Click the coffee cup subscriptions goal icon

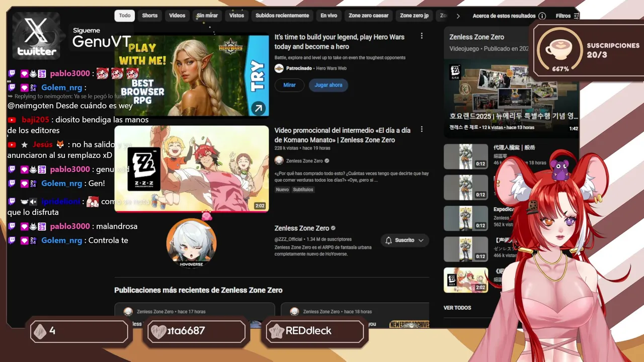pos(560,50)
